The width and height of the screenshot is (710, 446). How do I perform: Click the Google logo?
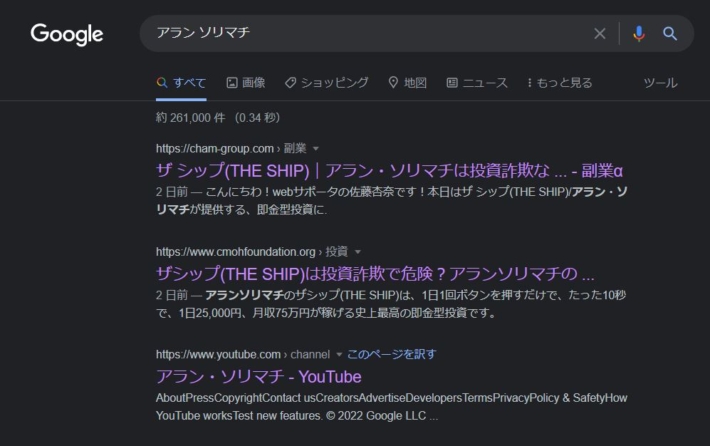(x=67, y=34)
